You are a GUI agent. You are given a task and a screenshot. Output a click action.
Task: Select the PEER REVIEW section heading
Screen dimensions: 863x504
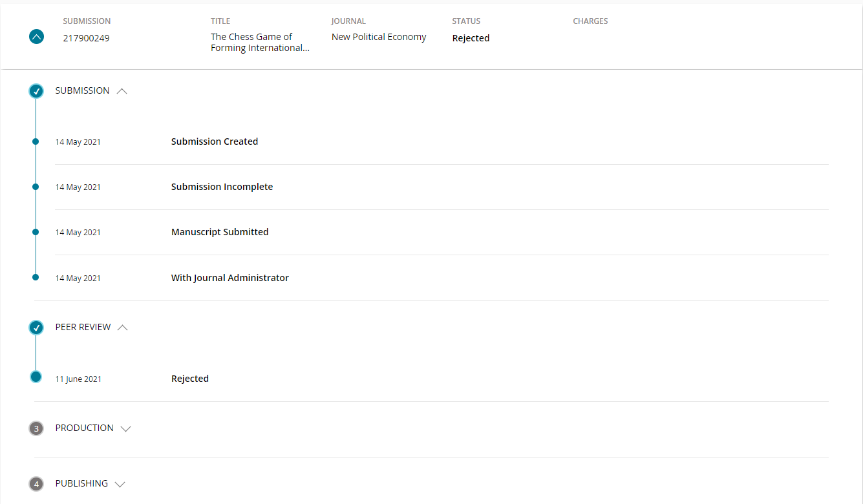(83, 327)
